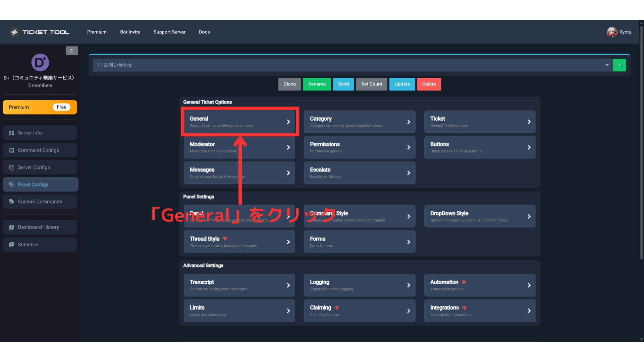644x362 pixels.
Task: Click the Ticket Tool logo icon
Action: (x=14, y=32)
